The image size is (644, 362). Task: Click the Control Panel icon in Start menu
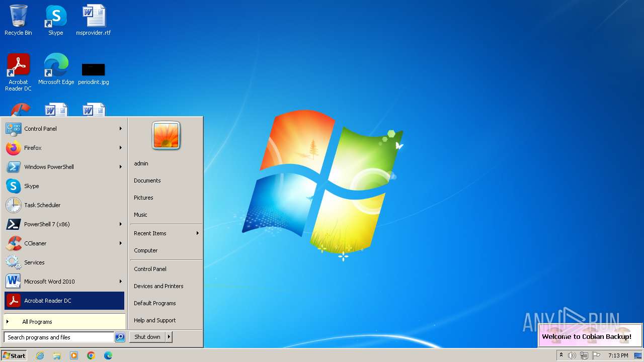point(14,129)
